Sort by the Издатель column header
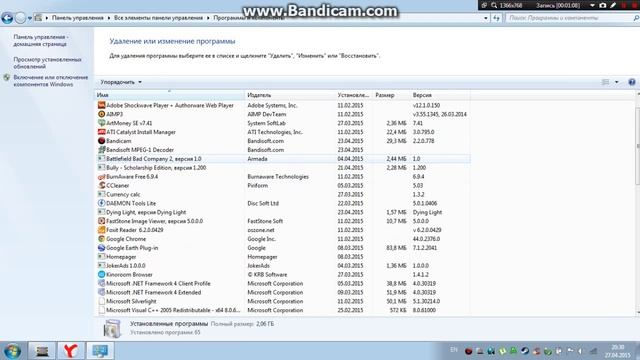 pyautogui.click(x=290, y=95)
